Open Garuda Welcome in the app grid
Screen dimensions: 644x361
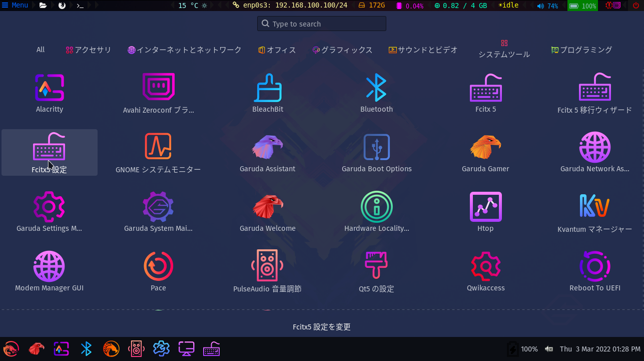(268, 213)
